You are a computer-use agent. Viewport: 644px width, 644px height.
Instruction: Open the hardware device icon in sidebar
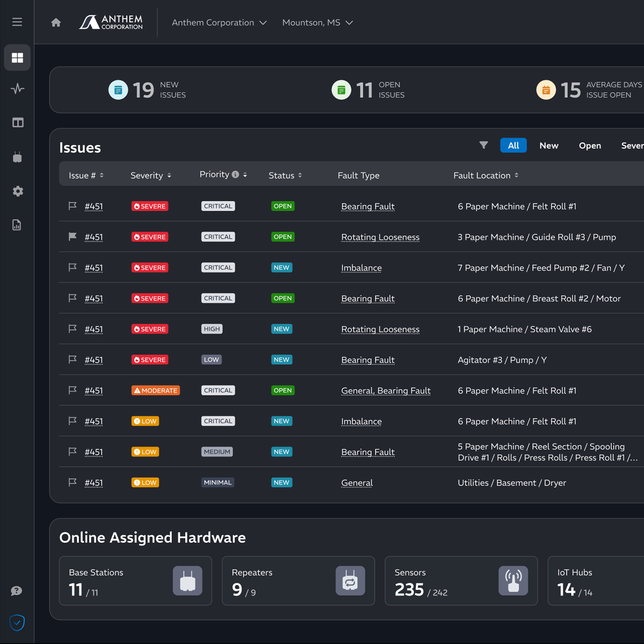(x=17, y=157)
